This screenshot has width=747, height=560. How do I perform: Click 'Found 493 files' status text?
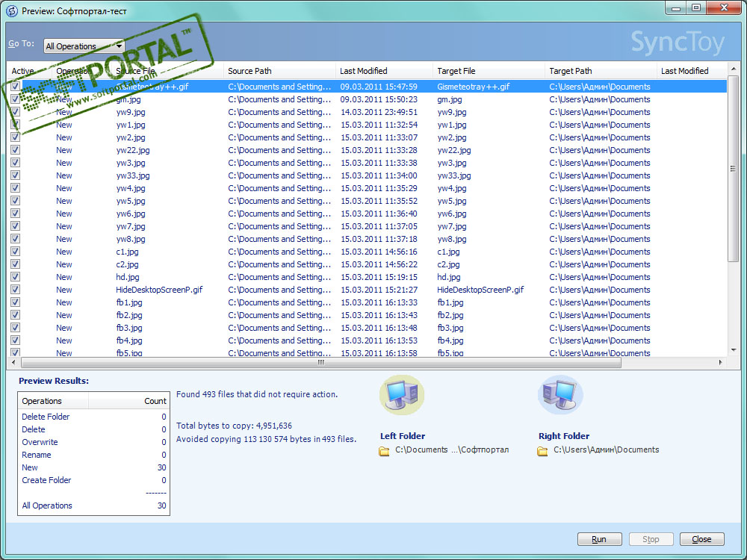click(257, 394)
